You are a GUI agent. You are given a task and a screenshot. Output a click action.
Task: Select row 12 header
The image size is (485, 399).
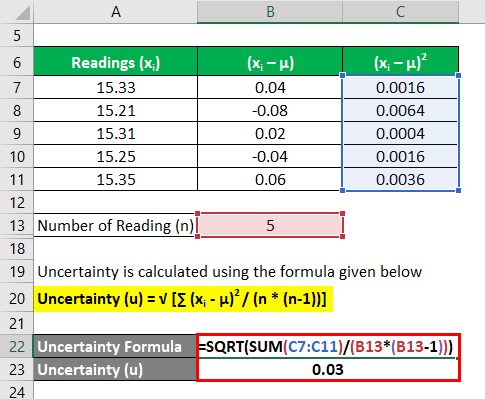click(17, 202)
